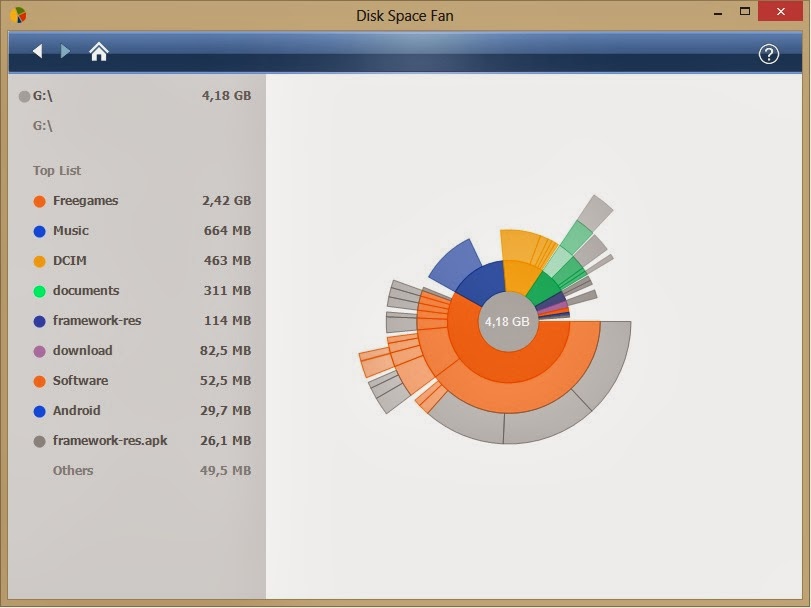The height and width of the screenshot is (608, 811).
Task: Click the green dot next to documents
Action: (37, 291)
